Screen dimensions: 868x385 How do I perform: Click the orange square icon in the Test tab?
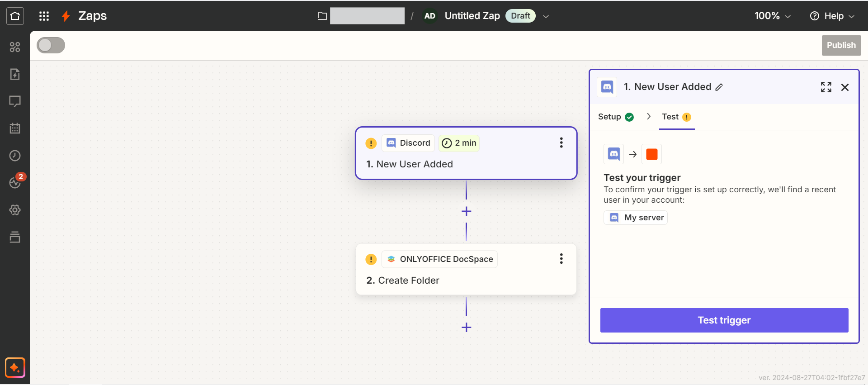[651, 154]
